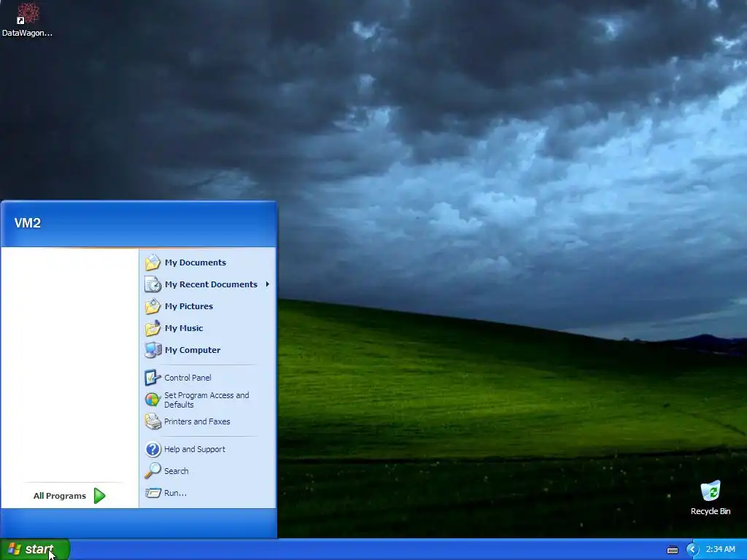Click the Windows flag logo on Start button
Viewport: 747px width, 560px height.
(x=15, y=549)
